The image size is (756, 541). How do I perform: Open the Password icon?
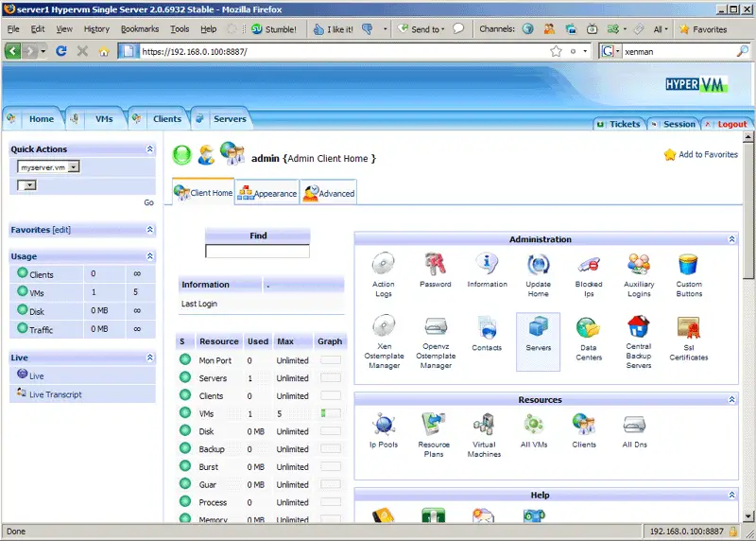click(435, 270)
